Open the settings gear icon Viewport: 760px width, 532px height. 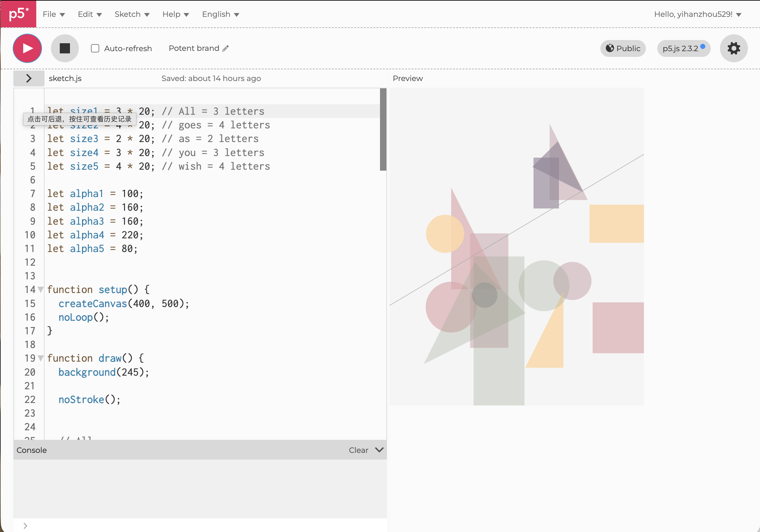[734, 48]
